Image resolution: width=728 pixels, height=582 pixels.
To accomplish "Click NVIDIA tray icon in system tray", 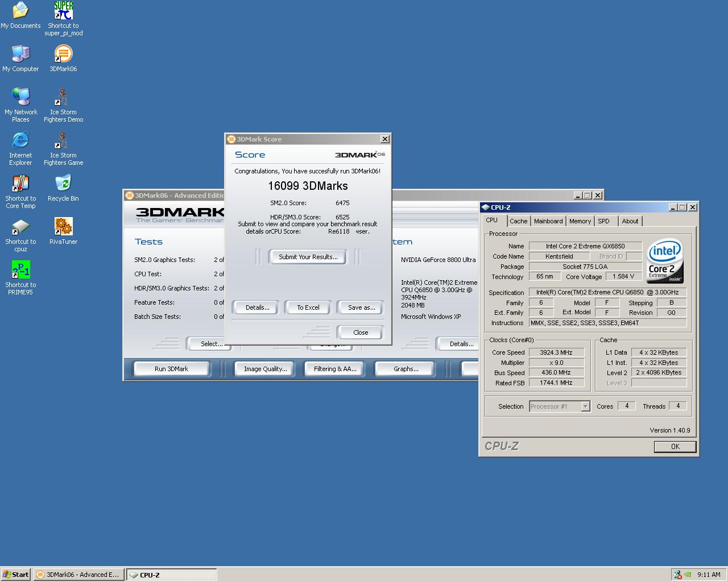I will tap(688, 575).
